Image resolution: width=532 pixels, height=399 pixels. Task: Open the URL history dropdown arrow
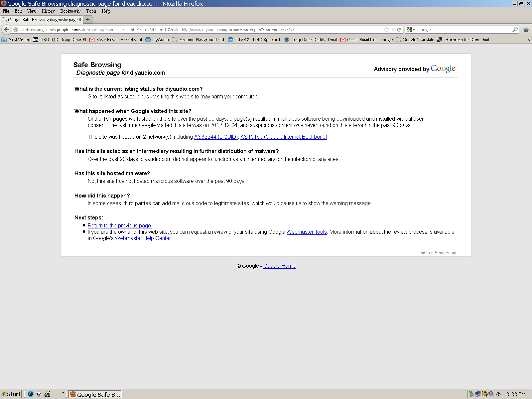[393, 30]
